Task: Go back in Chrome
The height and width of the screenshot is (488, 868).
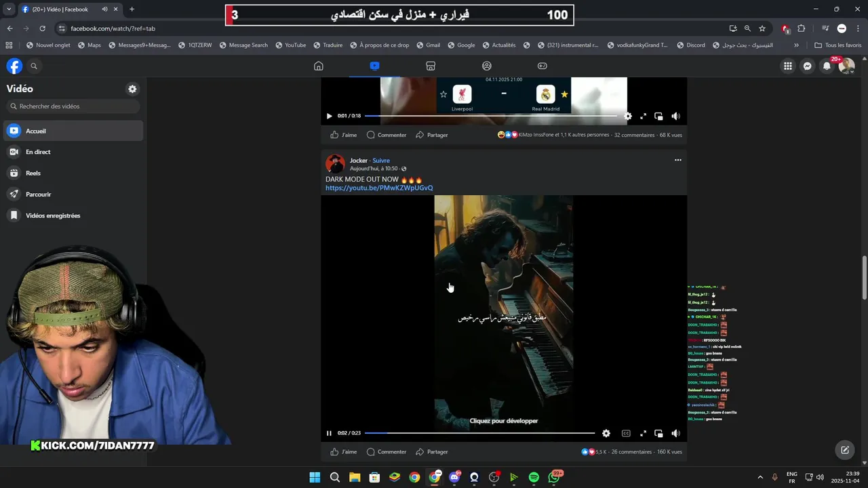Action: (9, 28)
